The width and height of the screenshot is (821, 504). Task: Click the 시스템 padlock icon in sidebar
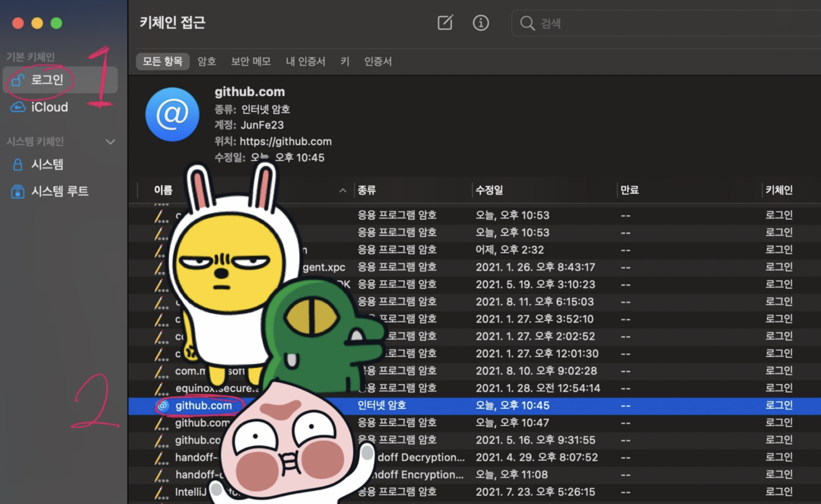click(x=18, y=164)
